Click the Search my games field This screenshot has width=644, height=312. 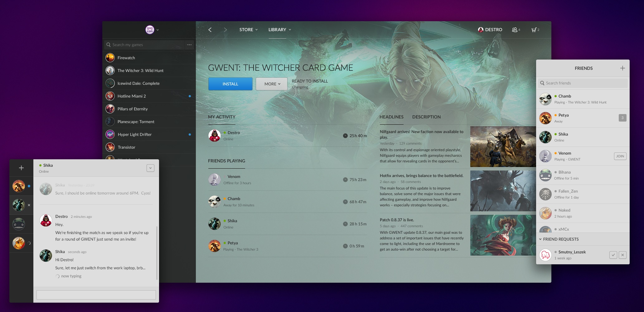click(x=144, y=45)
